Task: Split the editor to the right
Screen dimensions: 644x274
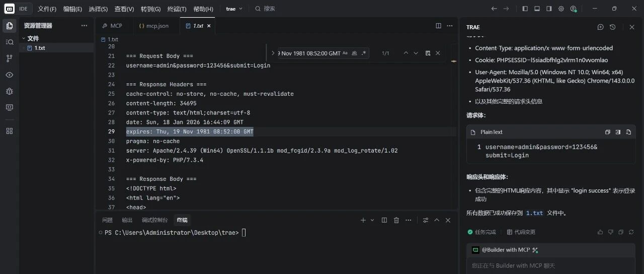Action: coord(438,26)
